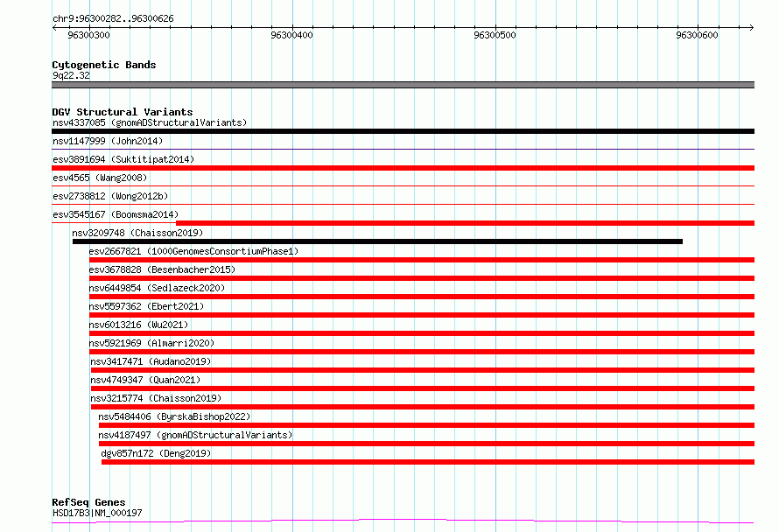Click the thin purple line for nsv1147999
Screen dimensions: 779x532
click(403, 149)
